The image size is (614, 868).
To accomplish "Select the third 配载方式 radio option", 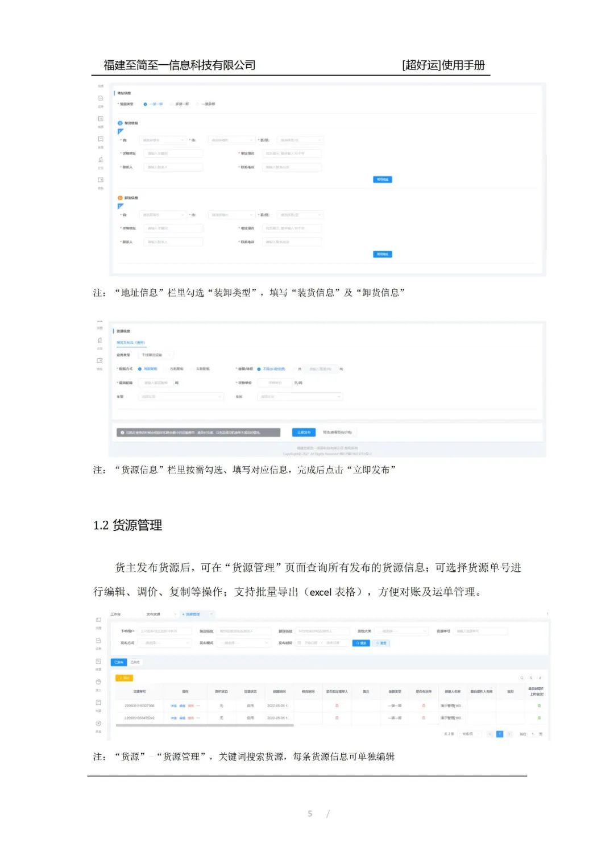I will click(200, 369).
